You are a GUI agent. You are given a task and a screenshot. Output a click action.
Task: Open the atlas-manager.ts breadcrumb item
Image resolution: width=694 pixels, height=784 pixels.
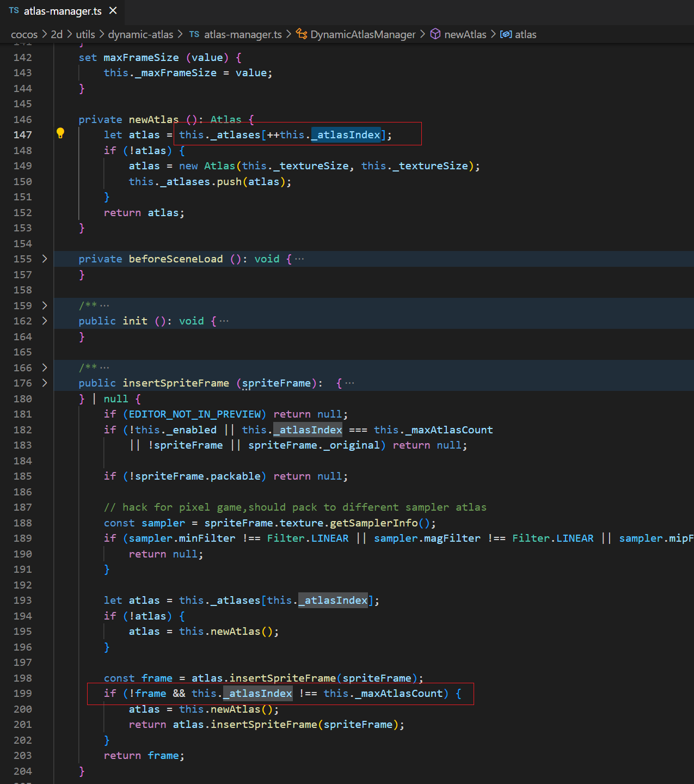click(243, 34)
